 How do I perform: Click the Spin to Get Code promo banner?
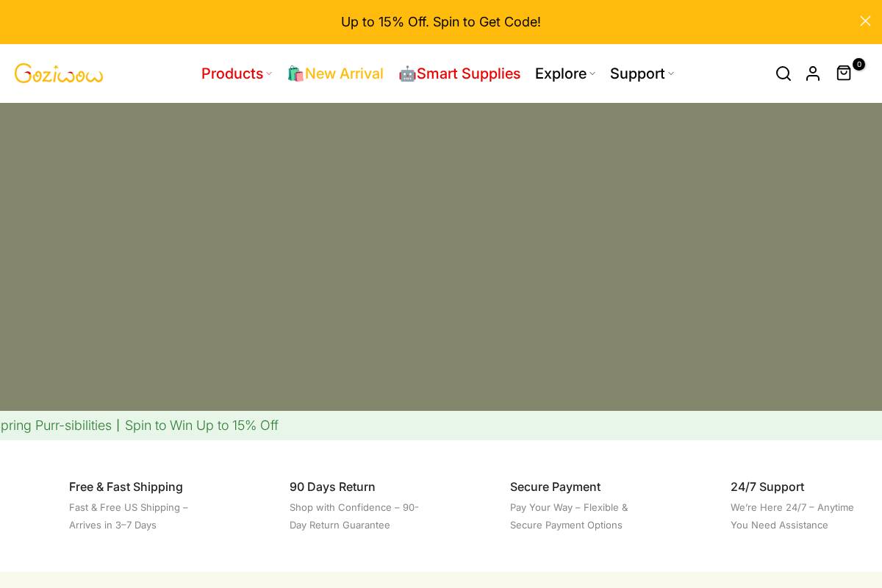[x=441, y=22]
